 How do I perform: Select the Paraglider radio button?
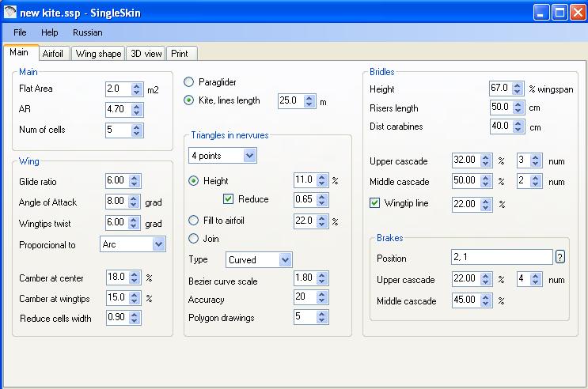(188, 82)
